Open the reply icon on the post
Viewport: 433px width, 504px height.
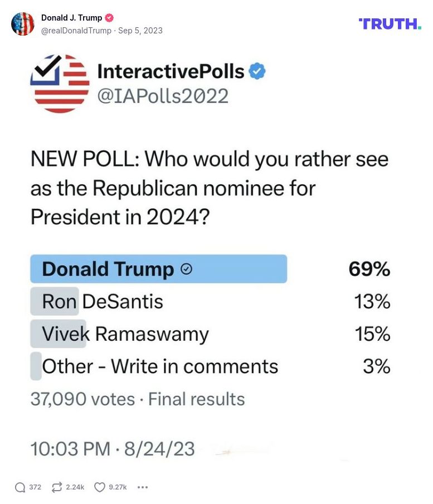pyautogui.click(x=16, y=487)
